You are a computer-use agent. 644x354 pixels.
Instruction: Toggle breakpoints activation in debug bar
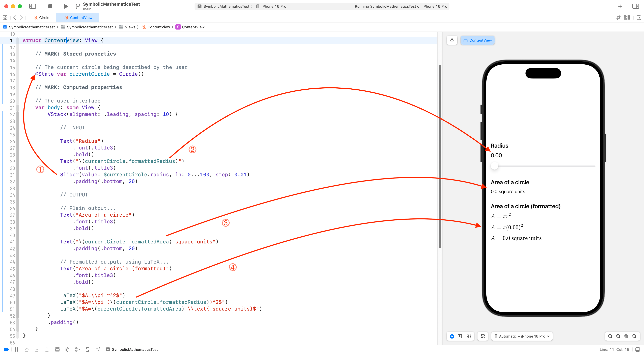point(6,349)
